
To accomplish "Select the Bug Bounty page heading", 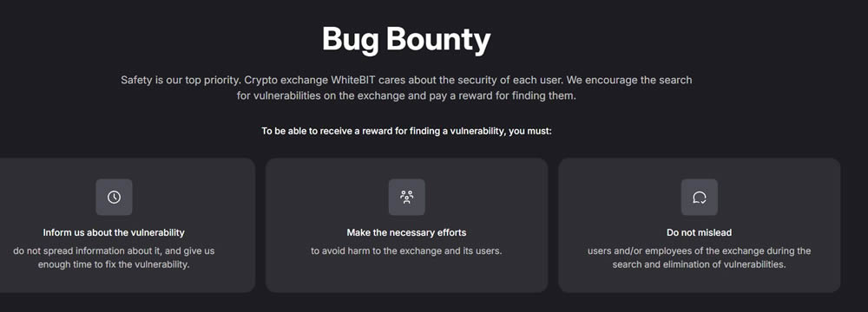I will tap(406, 40).
